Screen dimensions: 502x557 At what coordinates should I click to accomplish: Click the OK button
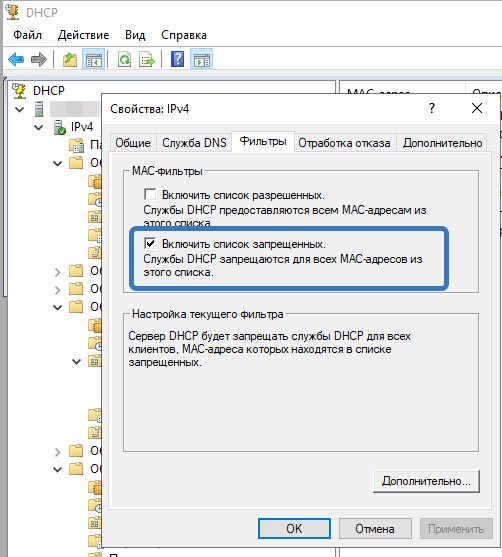(x=294, y=529)
